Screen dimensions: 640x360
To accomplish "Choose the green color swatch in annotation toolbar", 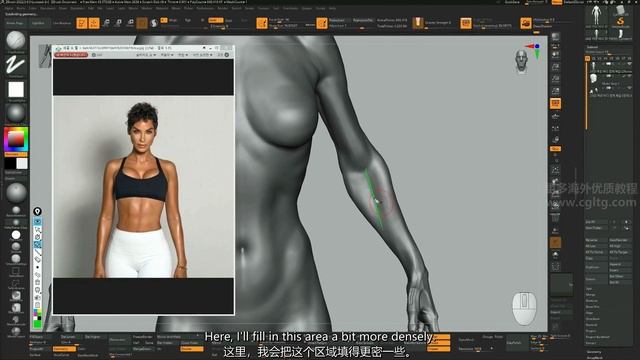I will (38, 324).
